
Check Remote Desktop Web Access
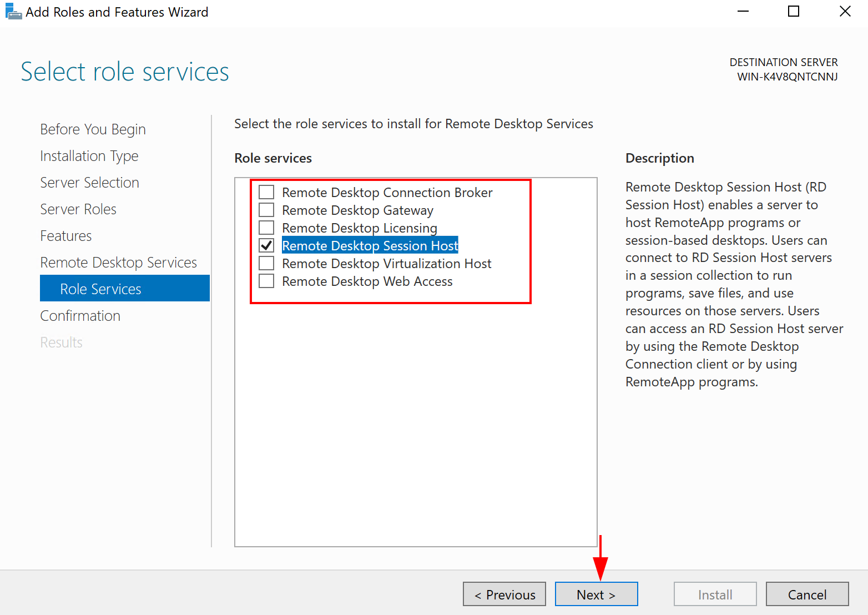pos(266,280)
